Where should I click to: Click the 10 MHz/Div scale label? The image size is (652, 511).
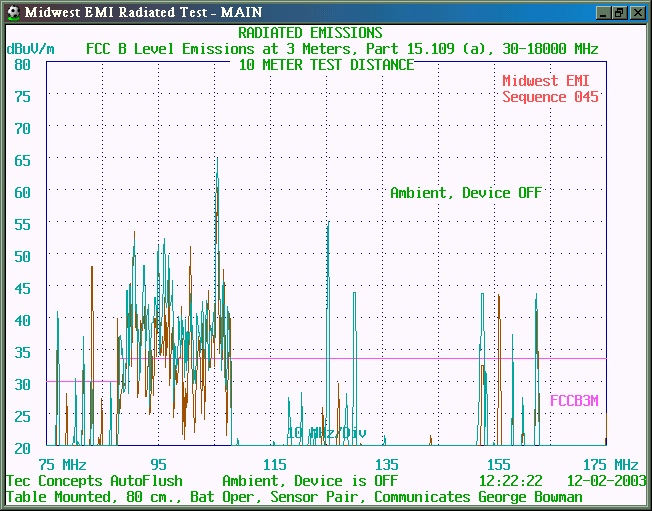[x=326, y=432]
